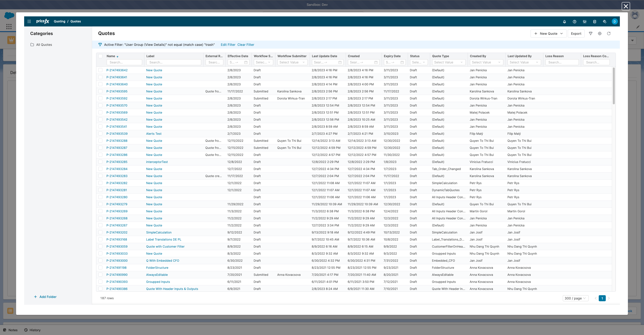Open the filter funnel icon above the table
This screenshot has height=335, width=644.
pyautogui.click(x=591, y=33)
